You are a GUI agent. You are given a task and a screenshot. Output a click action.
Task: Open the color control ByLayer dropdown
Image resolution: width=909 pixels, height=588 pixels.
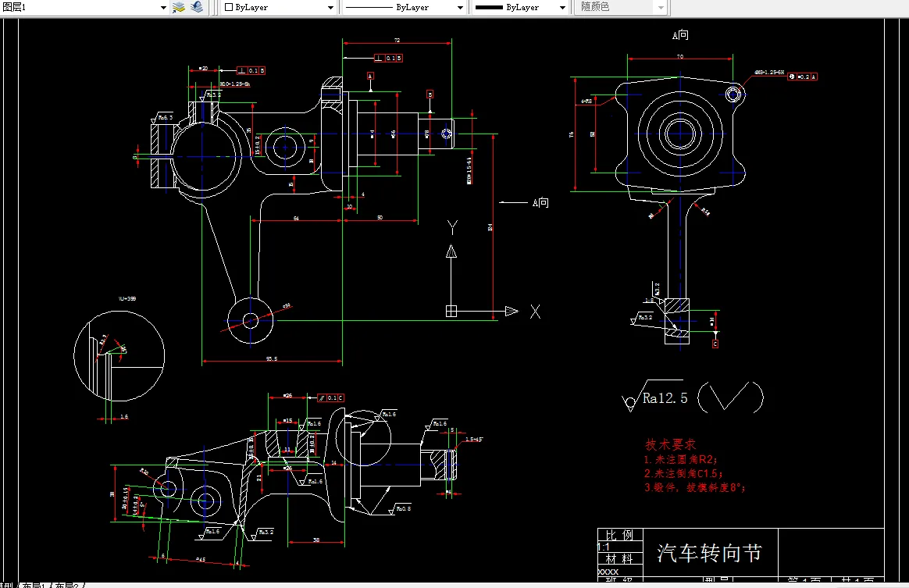coord(330,7)
